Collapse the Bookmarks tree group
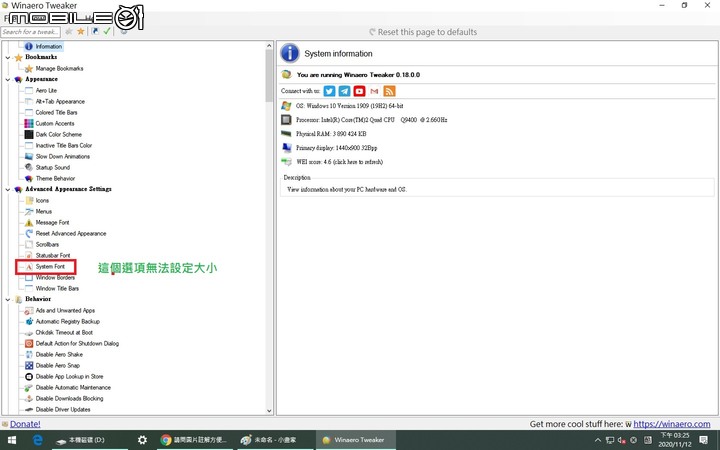The image size is (720, 450). click(8, 57)
